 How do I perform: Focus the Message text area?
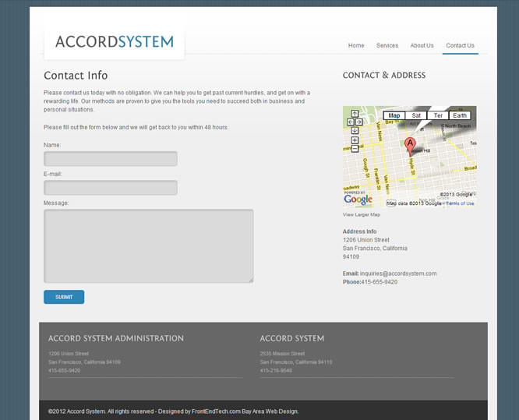[149, 245]
